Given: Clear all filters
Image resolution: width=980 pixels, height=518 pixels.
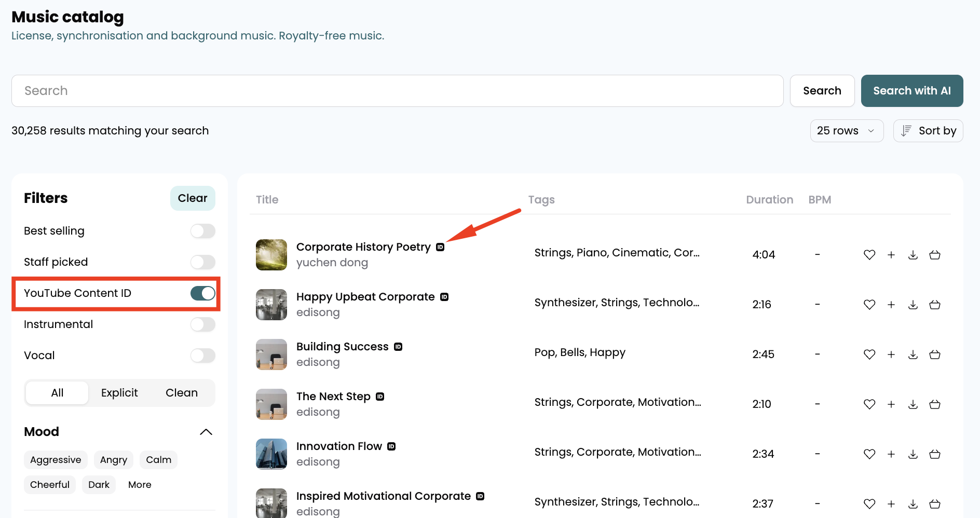Looking at the screenshot, I should pos(193,198).
